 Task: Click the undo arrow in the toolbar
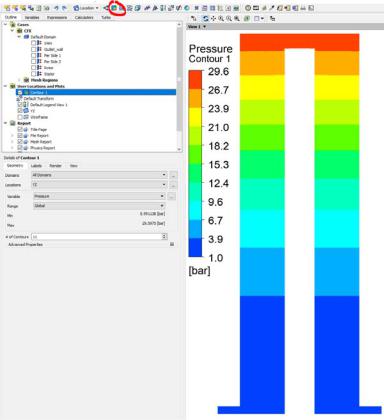[56, 8]
